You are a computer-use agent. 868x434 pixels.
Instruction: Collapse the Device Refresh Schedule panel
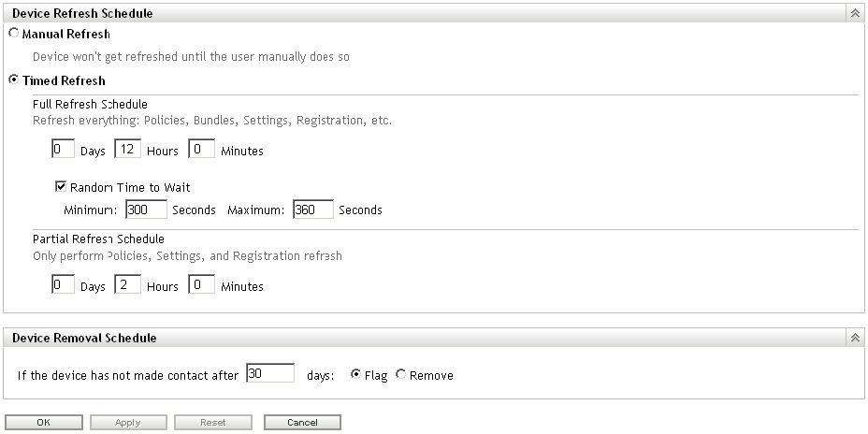(x=855, y=13)
